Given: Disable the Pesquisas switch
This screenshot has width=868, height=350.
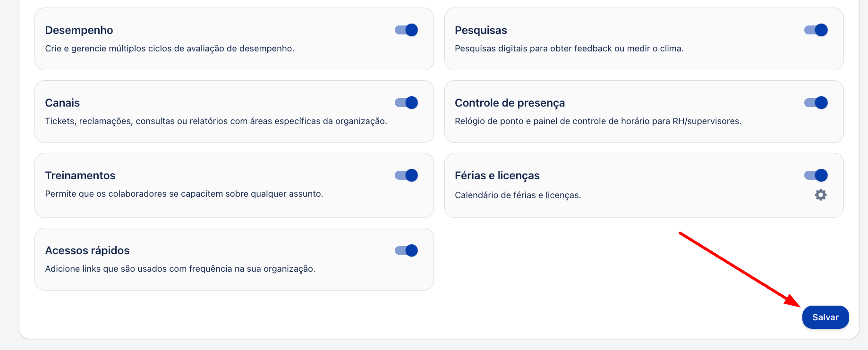Looking at the screenshot, I should coord(816,30).
